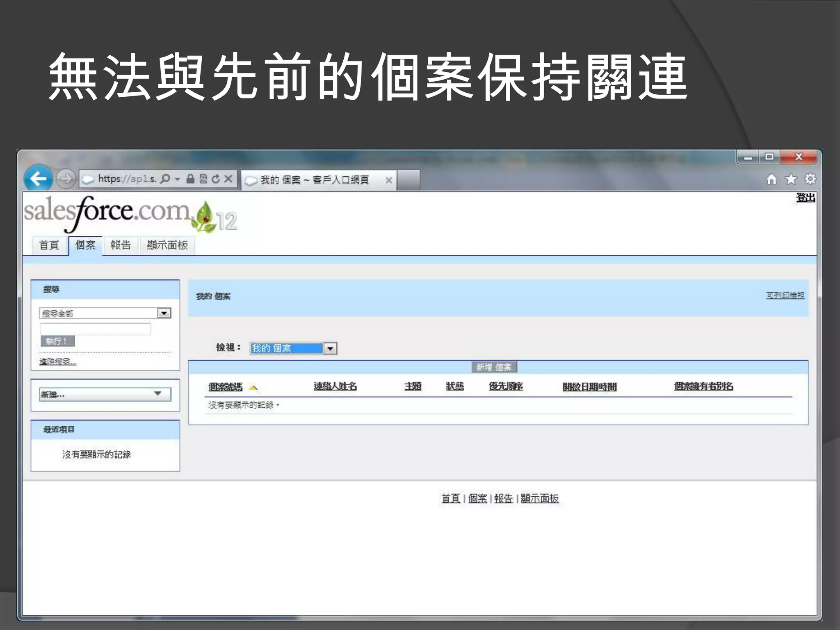Click the footer 個案 link
The height and width of the screenshot is (630, 840).
pyautogui.click(x=477, y=499)
